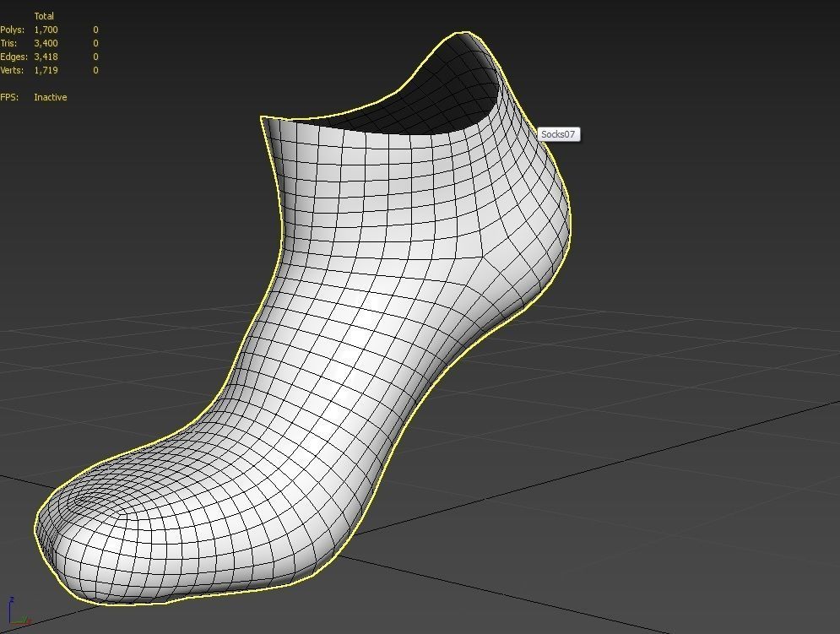Click the Verts count value 1,719

point(46,70)
